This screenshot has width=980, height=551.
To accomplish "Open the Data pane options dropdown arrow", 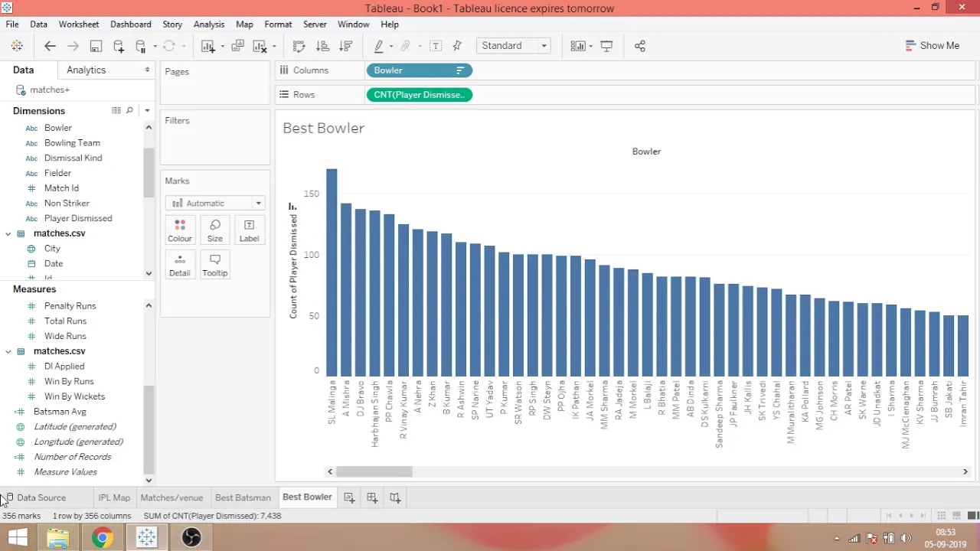I will point(148,70).
